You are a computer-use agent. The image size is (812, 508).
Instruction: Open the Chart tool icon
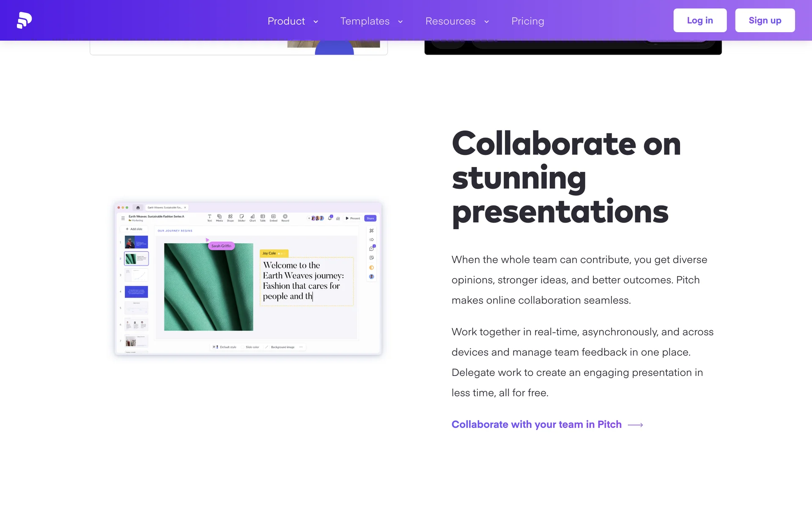point(252,218)
